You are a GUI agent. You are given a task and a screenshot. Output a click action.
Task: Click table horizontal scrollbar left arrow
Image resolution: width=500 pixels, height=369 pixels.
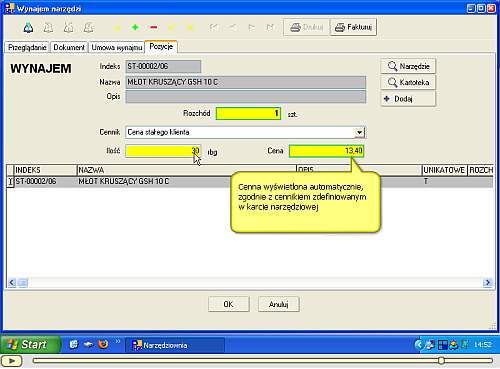(12, 283)
